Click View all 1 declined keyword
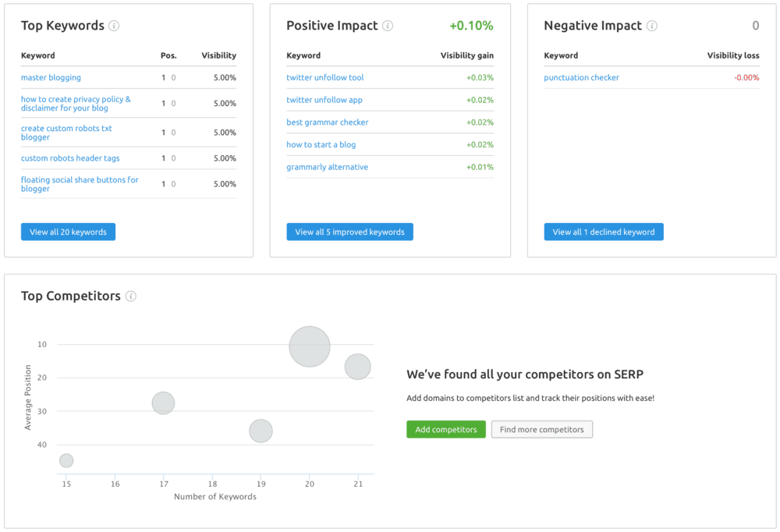This screenshot has height=532, width=780. tap(603, 231)
